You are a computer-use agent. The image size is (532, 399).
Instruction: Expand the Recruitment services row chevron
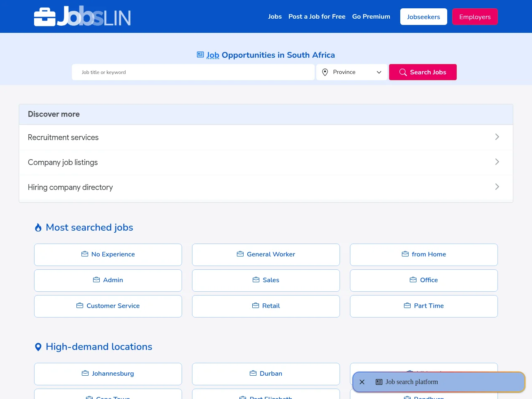497,137
